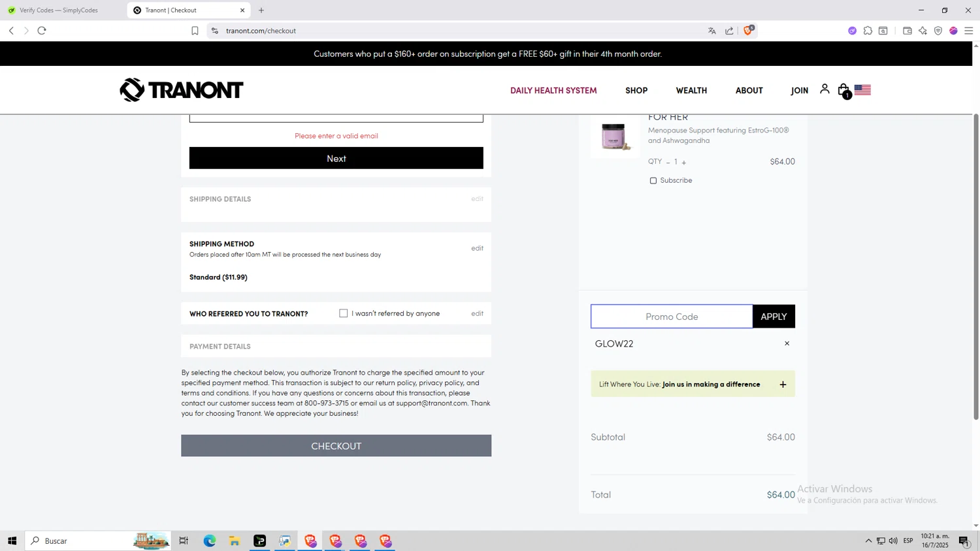This screenshot has height=551, width=980.
Task: Open Task View in taskbar
Action: point(184,541)
